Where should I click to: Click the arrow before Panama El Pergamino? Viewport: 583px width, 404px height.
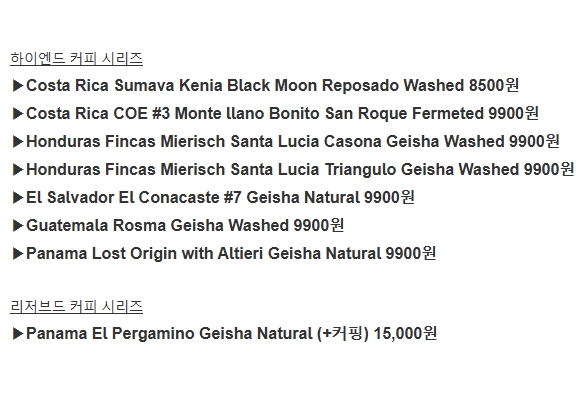click(18, 333)
